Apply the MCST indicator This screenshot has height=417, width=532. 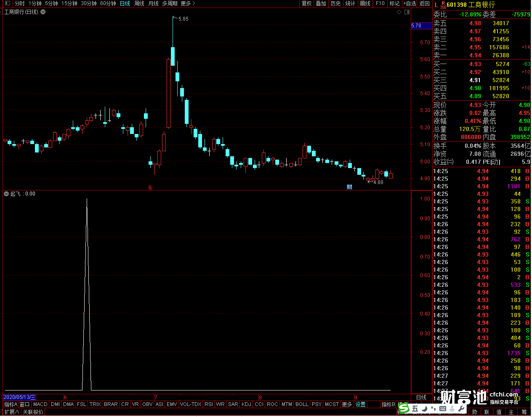tap(332, 404)
